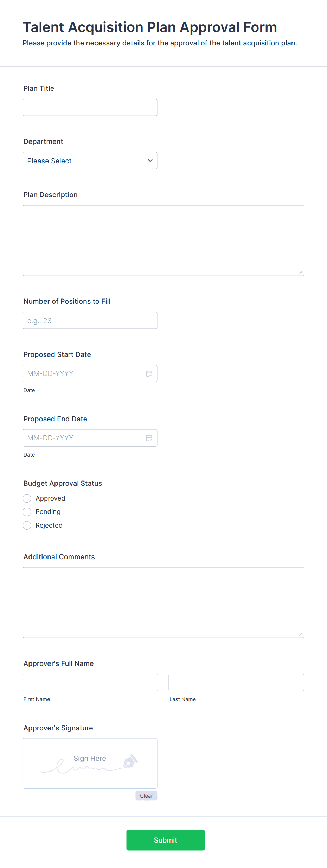
Task: Focus the Plan Title text field
Action: pos(90,107)
